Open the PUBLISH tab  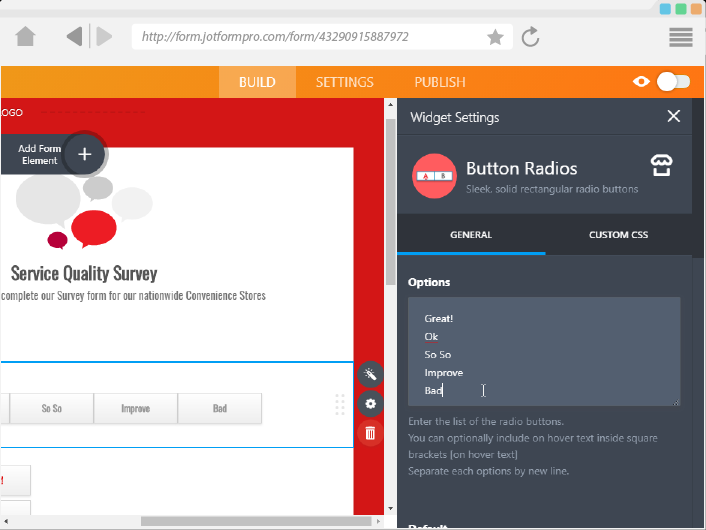[440, 82]
